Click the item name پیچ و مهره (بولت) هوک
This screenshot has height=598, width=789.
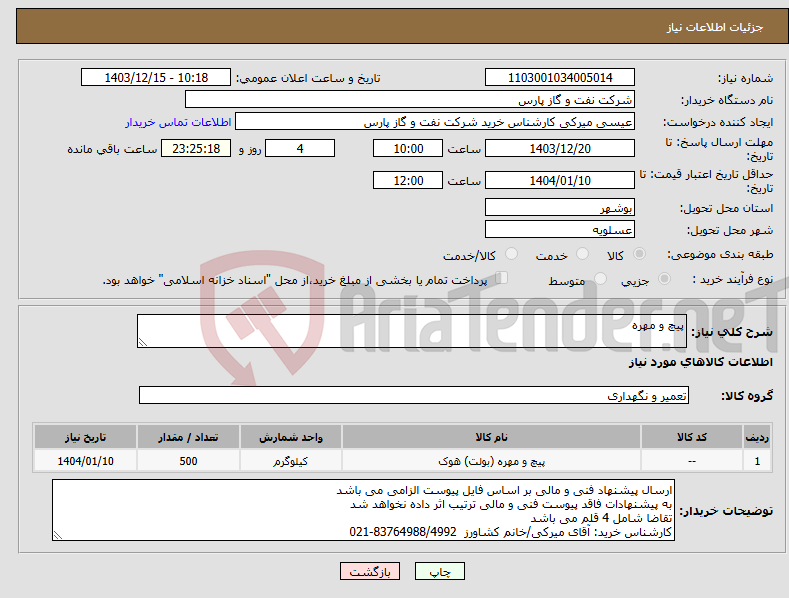pyautogui.click(x=491, y=461)
